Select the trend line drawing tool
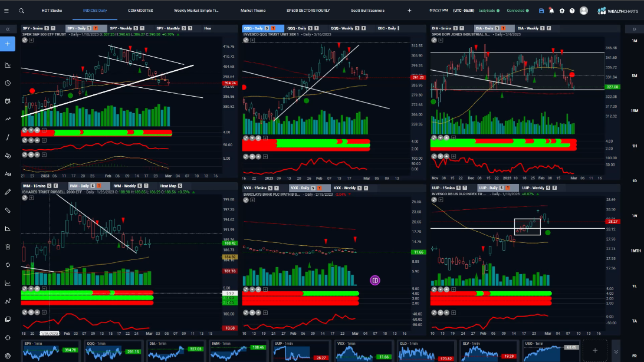 point(8,137)
